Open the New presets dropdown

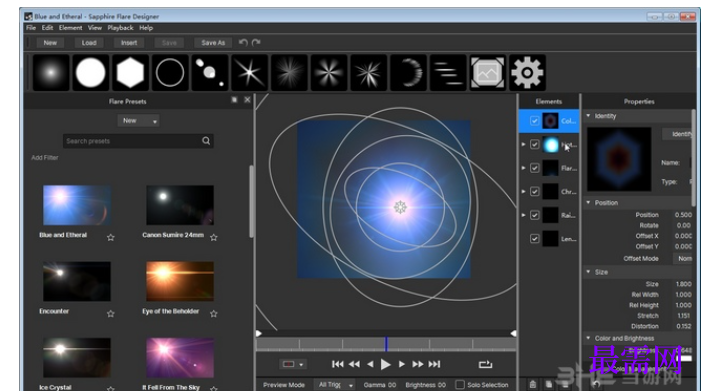coord(138,121)
